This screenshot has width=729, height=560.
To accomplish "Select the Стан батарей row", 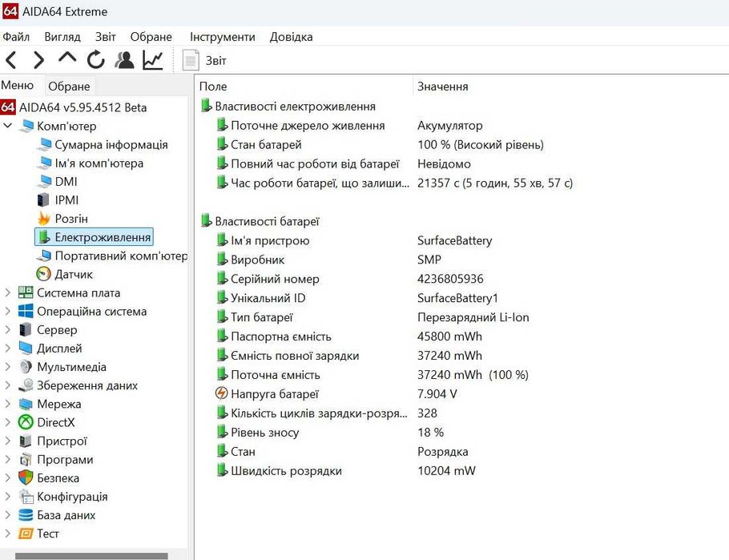I will click(x=380, y=145).
